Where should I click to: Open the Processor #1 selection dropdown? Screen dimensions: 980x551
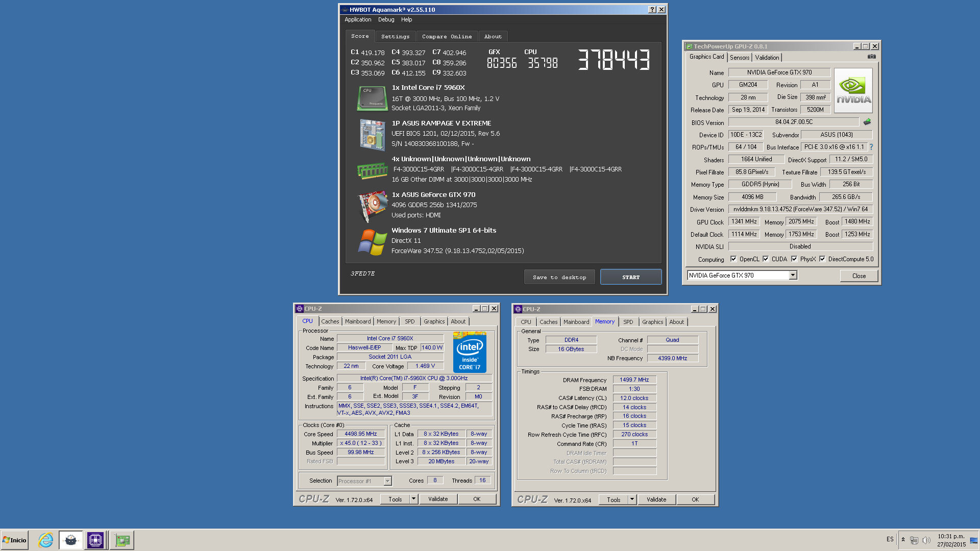387,481
